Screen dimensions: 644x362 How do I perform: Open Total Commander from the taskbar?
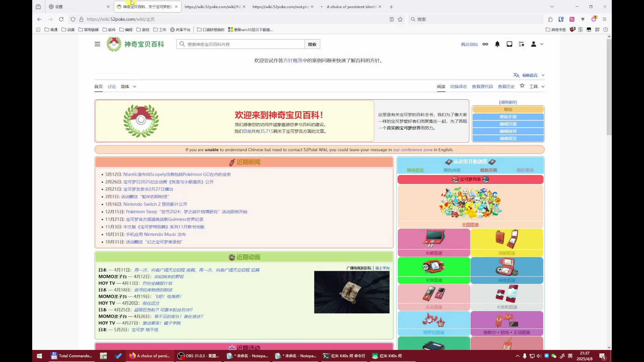[71, 356]
